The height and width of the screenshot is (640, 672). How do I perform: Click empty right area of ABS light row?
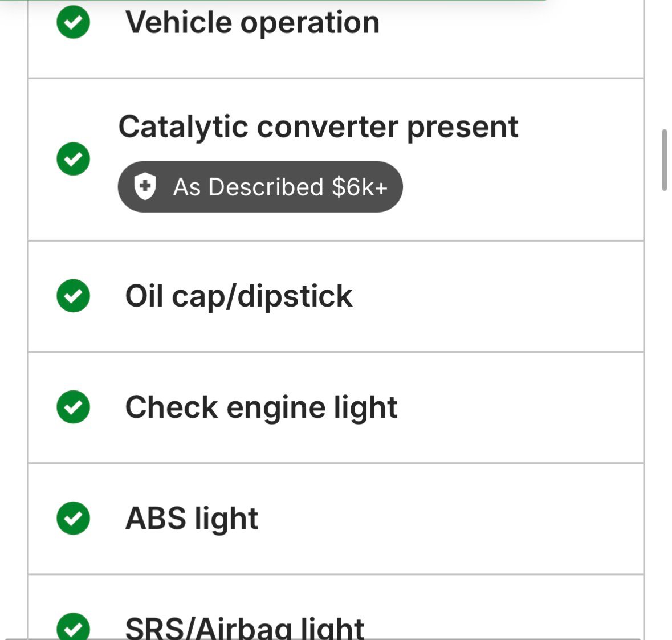click(484, 519)
